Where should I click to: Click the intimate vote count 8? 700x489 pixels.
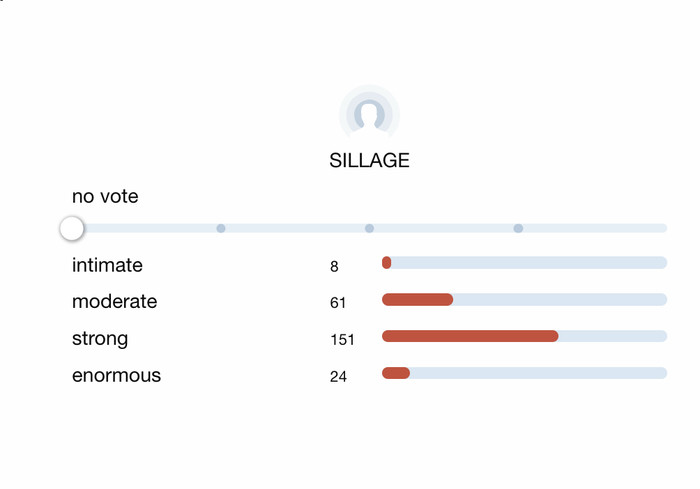(x=334, y=267)
